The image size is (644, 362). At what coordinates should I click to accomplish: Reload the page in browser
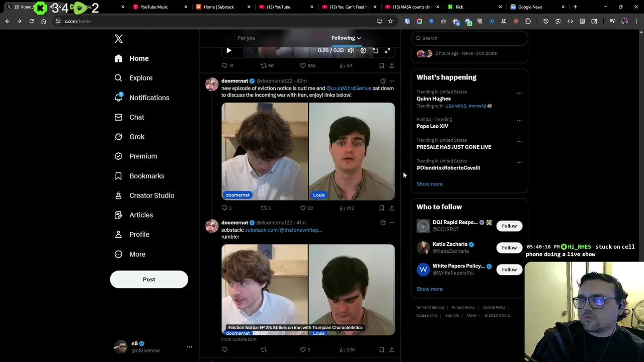(x=31, y=21)
